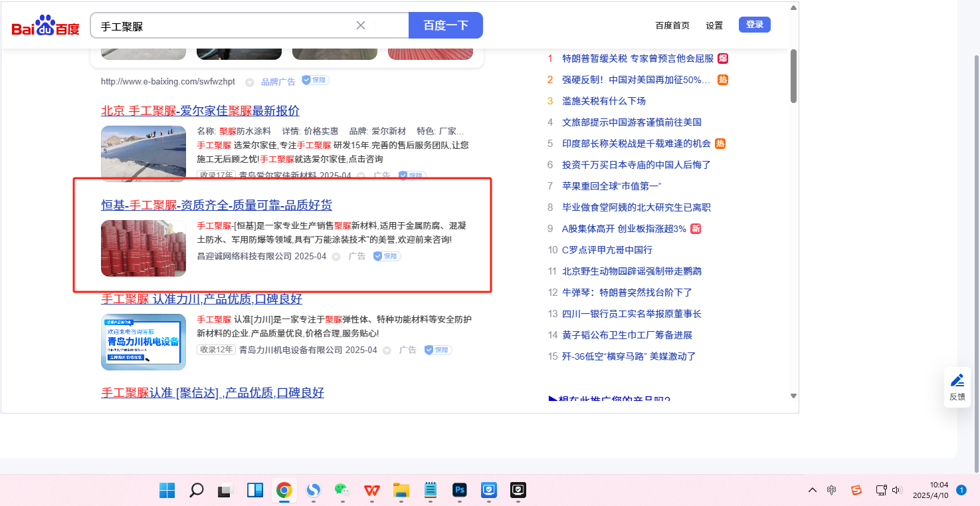Click the Sogou input method tray icon

point(856,490)
